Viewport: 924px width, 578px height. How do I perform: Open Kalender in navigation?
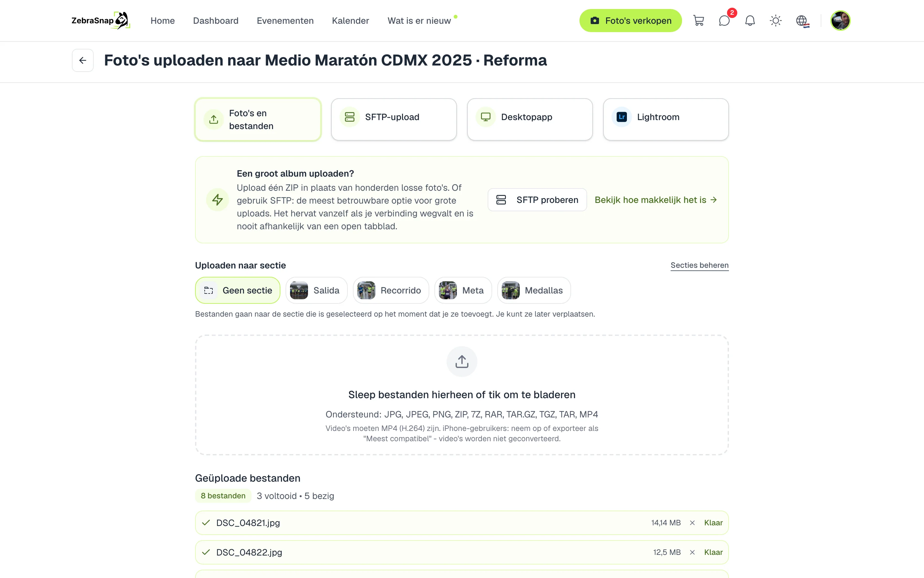[x=350, y=21]
